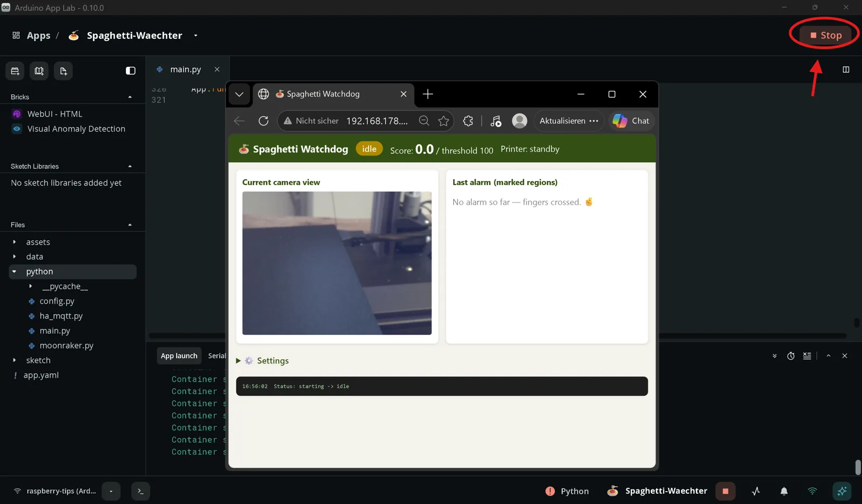
Task: Select the main.py editor tab
Action: pos(185,69)
